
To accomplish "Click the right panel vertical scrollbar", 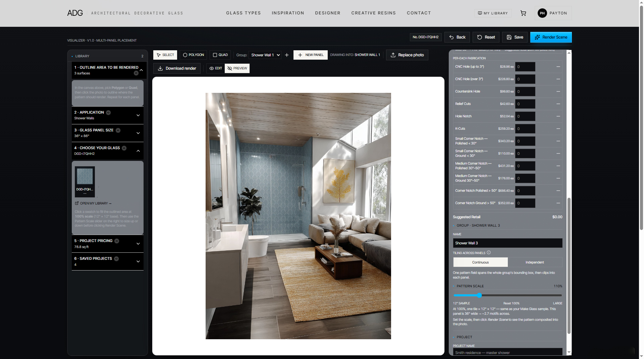I will pos(569,265).
